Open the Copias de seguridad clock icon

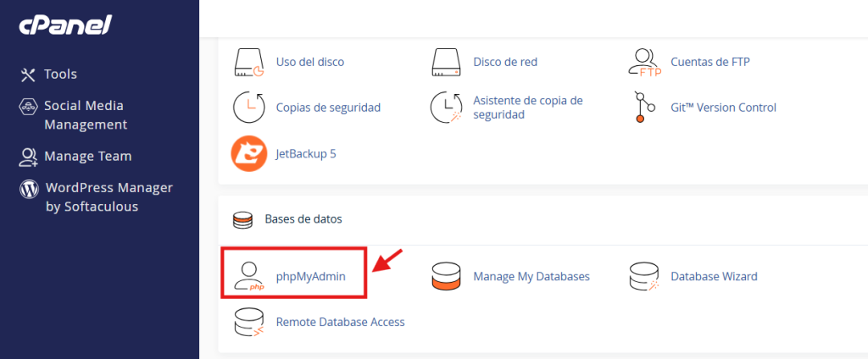(248, 108)
